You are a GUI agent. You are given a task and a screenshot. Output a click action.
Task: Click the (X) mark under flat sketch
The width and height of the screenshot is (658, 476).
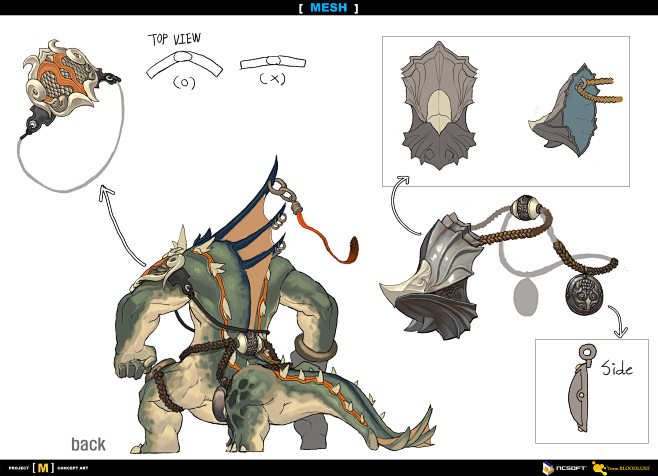coord(272,78)
